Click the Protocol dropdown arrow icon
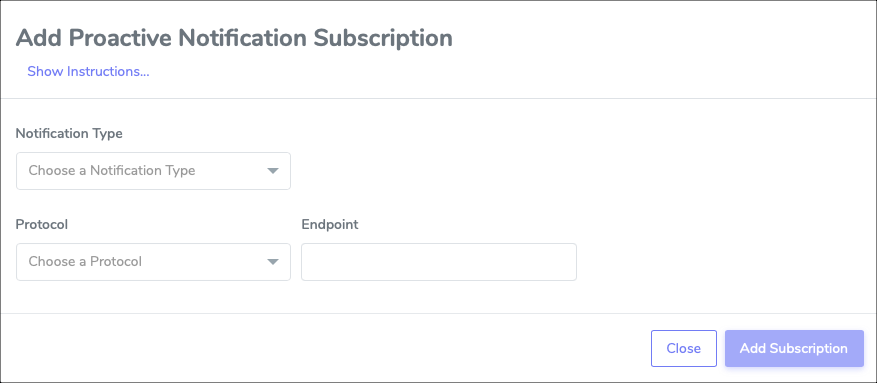The width and height of the screenshot is (877, 383). click(x=272, y=262)
